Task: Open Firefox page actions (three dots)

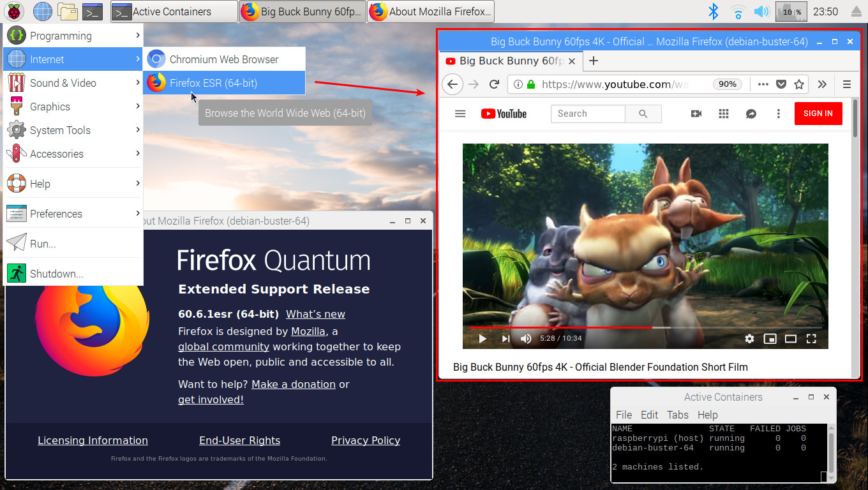Action: [763, 84]
